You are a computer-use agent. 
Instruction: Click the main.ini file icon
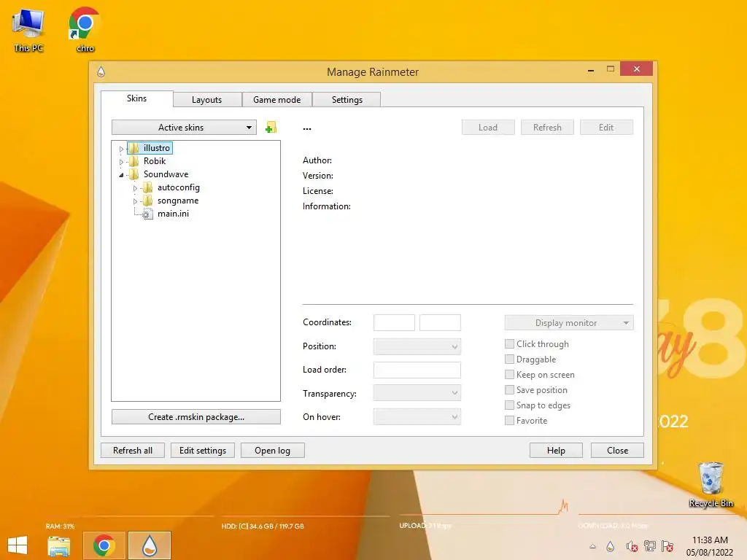(147, 214)
